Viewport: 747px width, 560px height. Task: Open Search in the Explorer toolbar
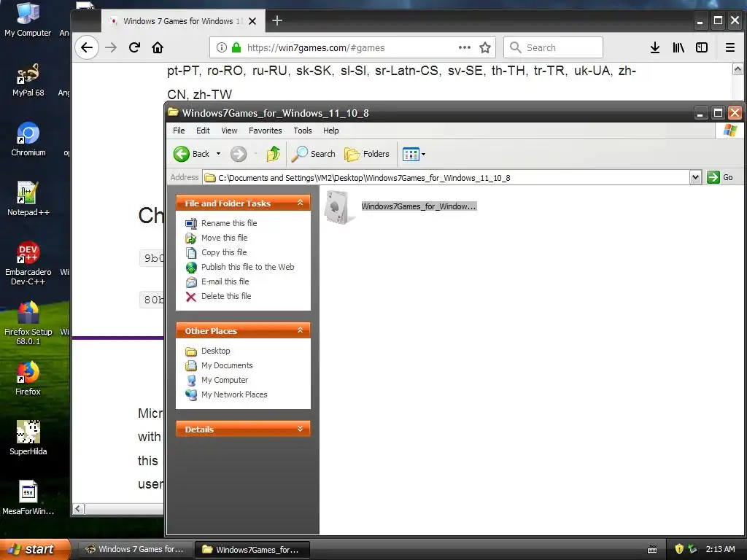[314, 154]
